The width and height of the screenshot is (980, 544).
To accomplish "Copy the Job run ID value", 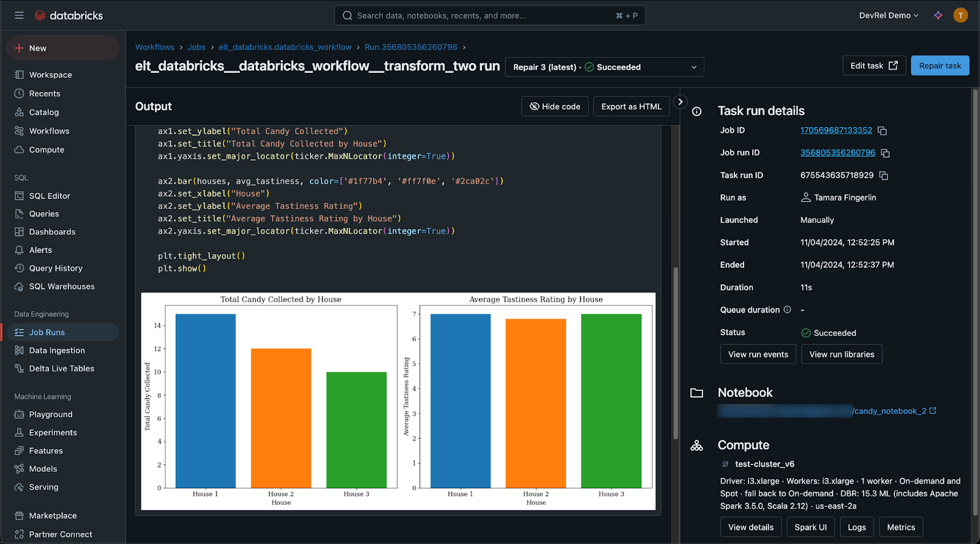I will (x=885, y=153).
